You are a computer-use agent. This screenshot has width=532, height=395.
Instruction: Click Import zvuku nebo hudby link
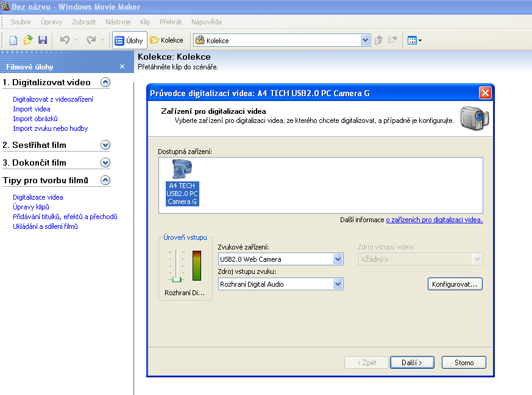tap(50, 128)
